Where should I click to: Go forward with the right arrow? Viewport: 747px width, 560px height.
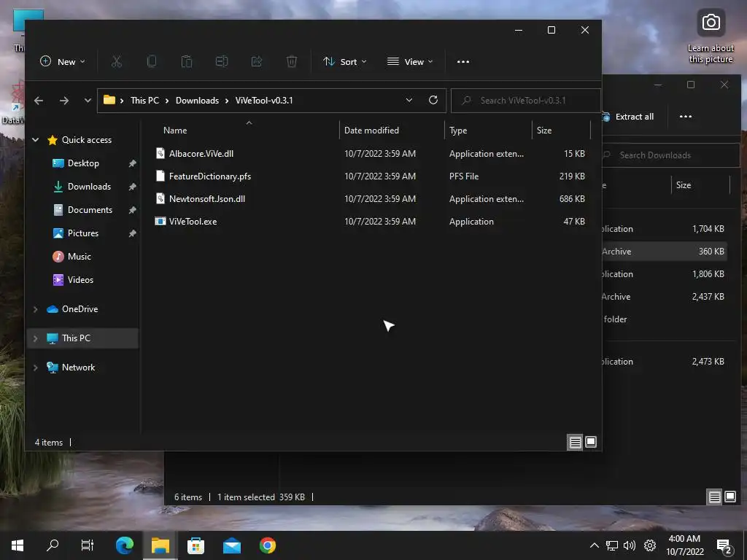(64, 101)
